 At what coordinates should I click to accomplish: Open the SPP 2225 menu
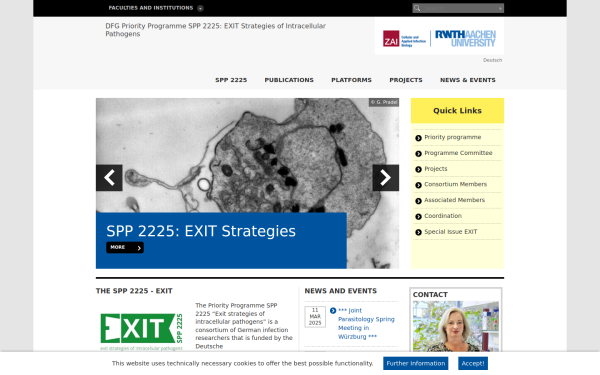point(231,80)
